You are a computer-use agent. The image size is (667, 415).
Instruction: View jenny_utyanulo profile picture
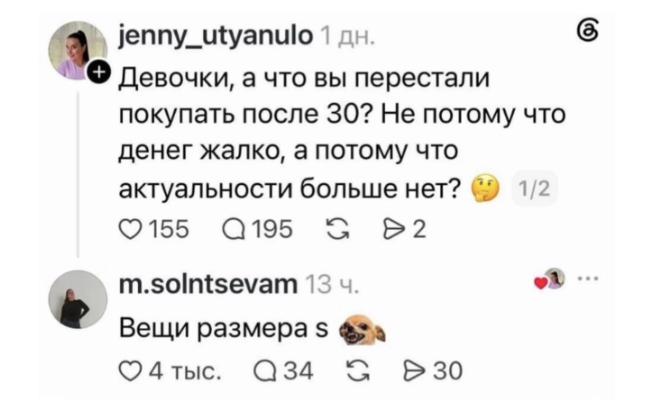pos(77,51)
